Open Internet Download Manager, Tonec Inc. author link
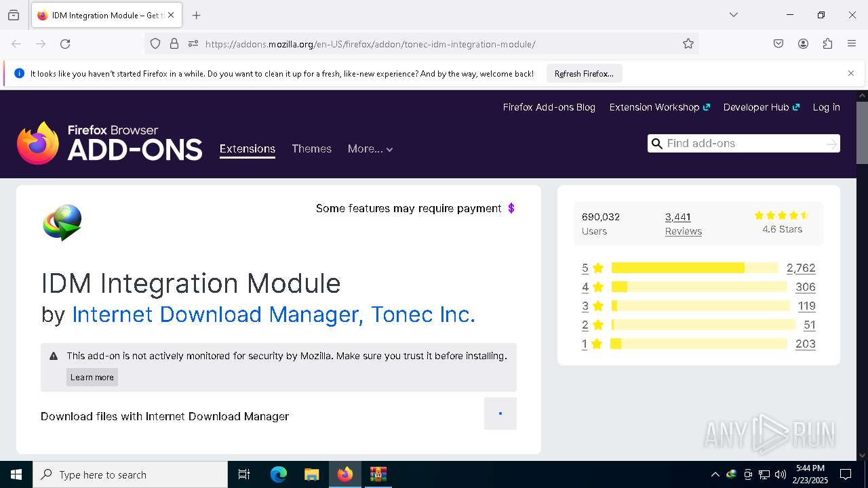 (273, 314)
